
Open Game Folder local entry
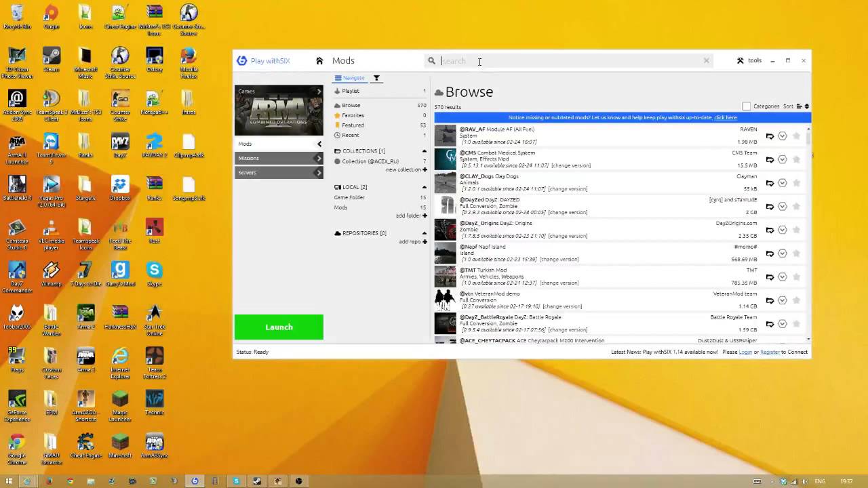coord(349,197)
